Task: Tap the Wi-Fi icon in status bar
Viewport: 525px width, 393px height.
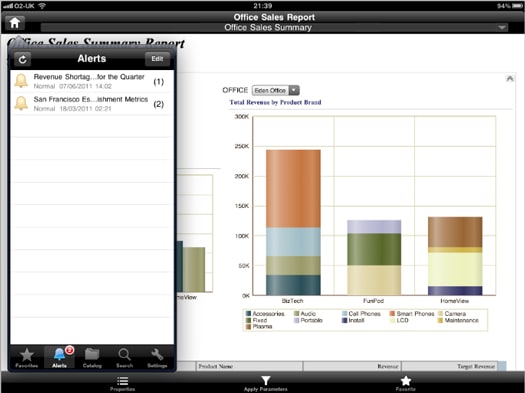Action: 42,6
